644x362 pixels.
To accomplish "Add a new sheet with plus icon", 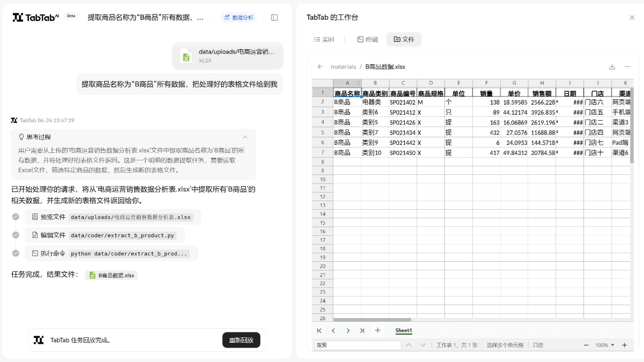I will (x=377, y=330).
